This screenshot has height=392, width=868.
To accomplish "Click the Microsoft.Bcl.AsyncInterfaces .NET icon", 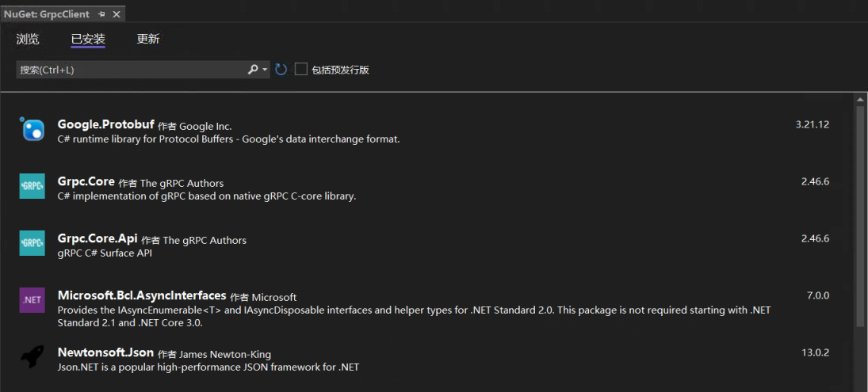I will (33, 300).
